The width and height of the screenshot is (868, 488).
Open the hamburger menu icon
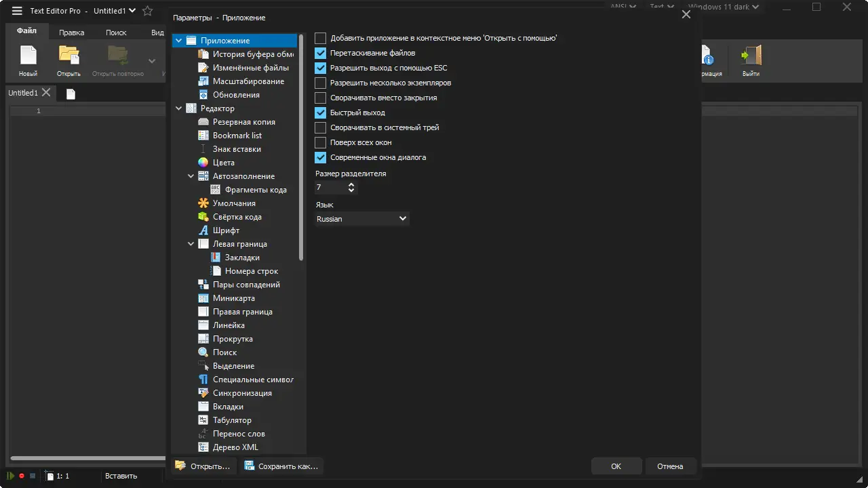click(x=16, y=10)
